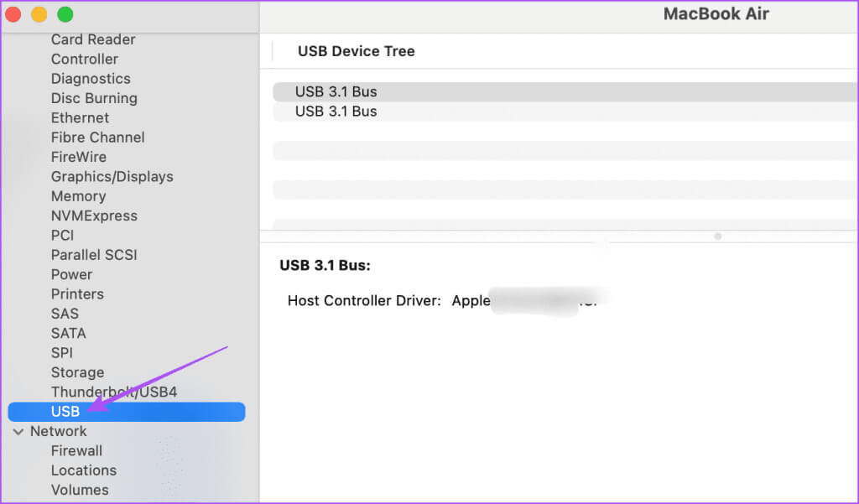Minimize window with yellow button
859x504 pixels.
[39, 14]
